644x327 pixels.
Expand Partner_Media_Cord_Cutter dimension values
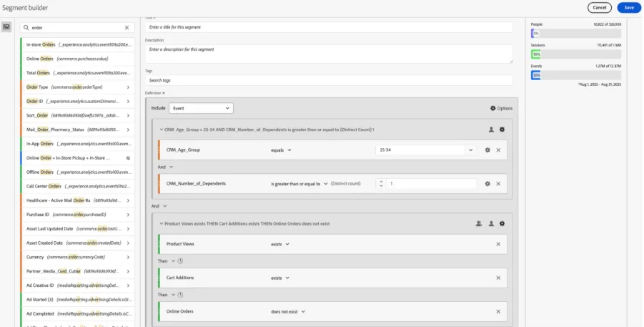[x=128, y=271]
